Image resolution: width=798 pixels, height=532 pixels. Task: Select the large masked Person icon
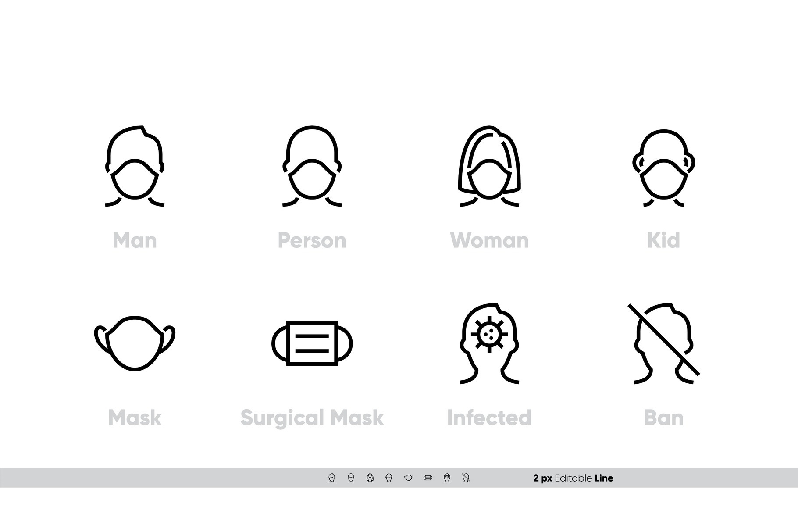pyautogui.click(x=312, y=166)
